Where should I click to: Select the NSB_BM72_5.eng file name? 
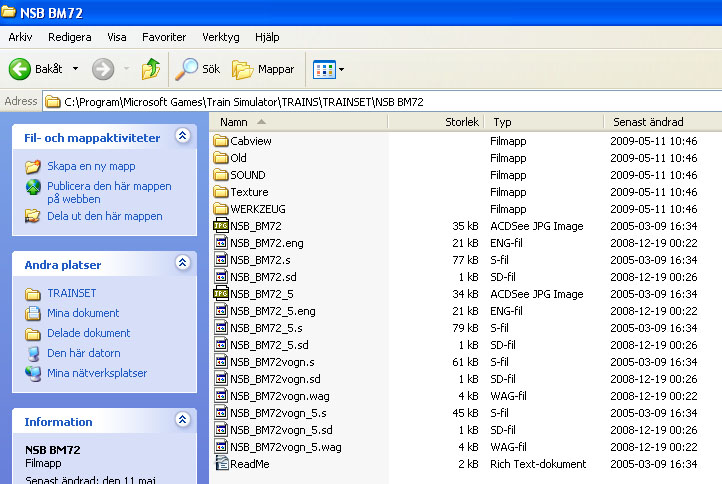[x=273, y=311]
